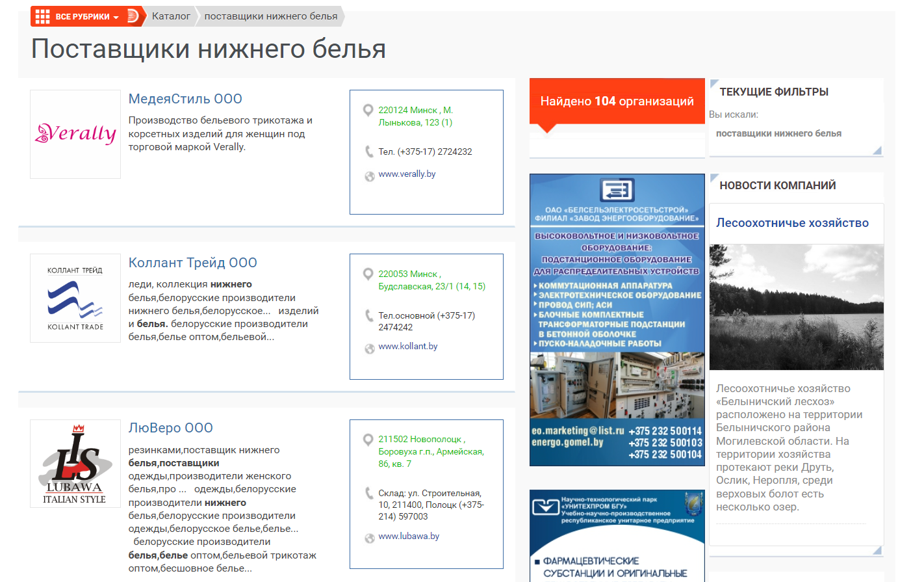Open the forest lake news photo
Image resolution: width=924 pixels, height=582 pixels.
coord(797,308)
